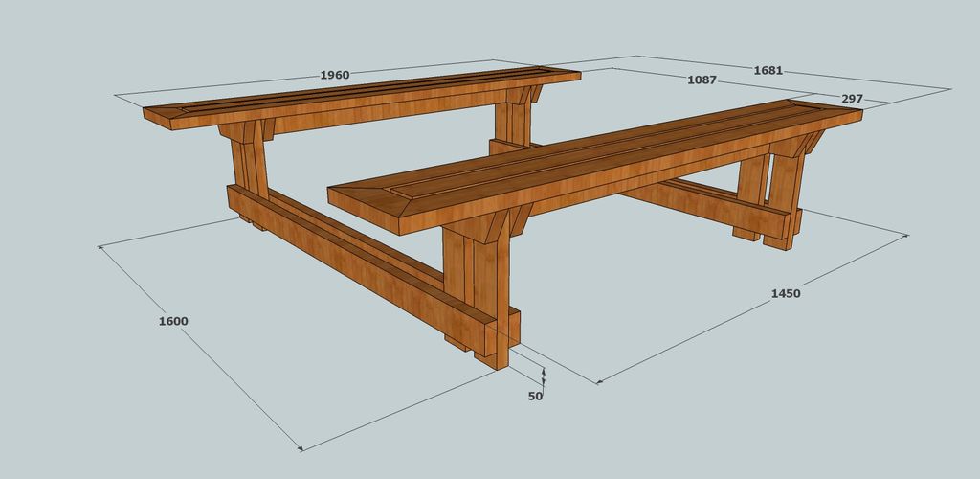Click the 50 height dimension label
This screenshot has height=479, width=980.
pyautogui.click(x=535, y=396)
